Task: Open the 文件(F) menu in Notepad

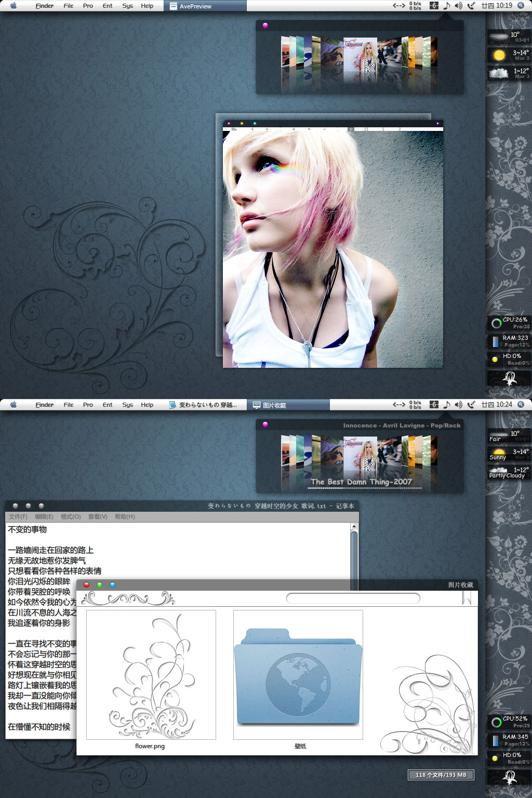Action: pos(18,516)
